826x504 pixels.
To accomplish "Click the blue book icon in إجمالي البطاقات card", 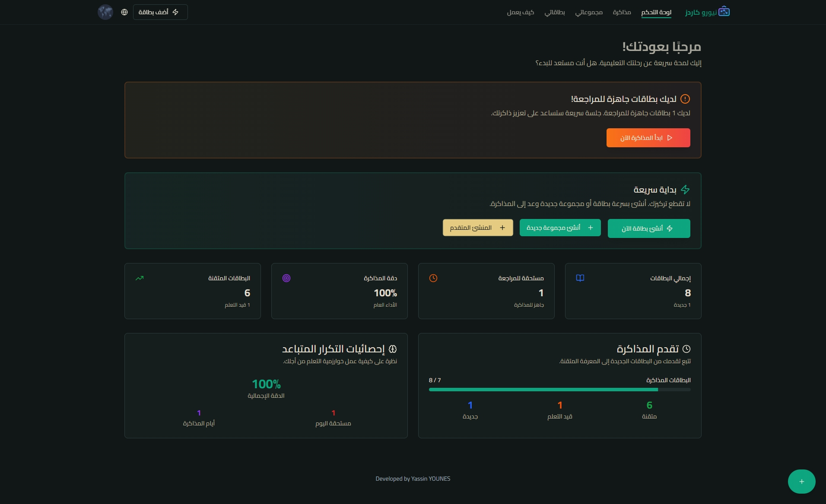I will [580, 278].
